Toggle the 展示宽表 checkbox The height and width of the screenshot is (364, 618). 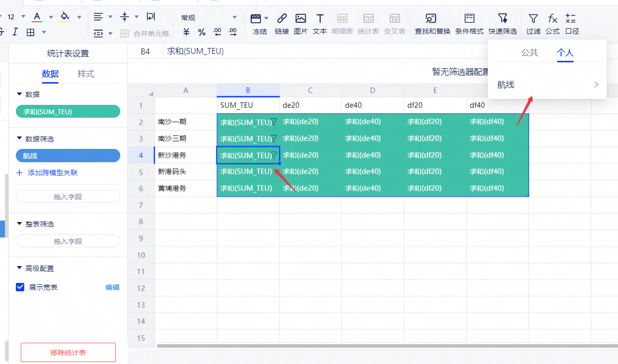pyautogui.click(x=20, y=287)
